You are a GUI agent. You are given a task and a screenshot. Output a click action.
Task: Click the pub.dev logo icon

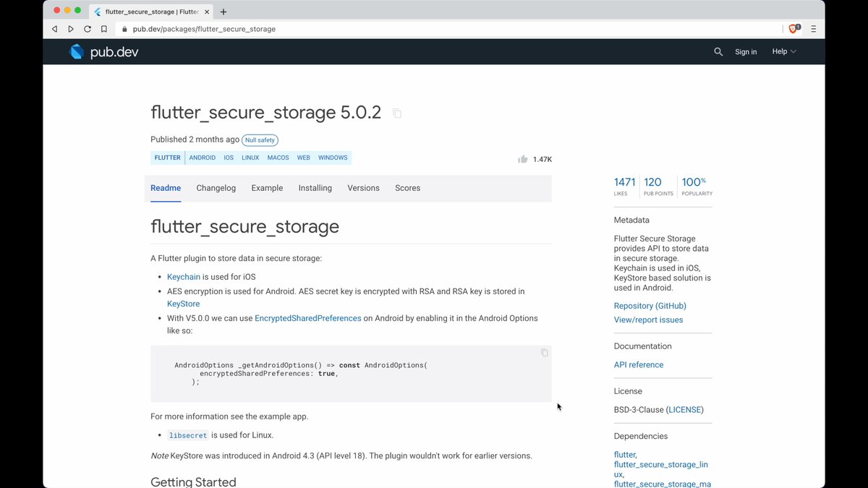[77, 51]
